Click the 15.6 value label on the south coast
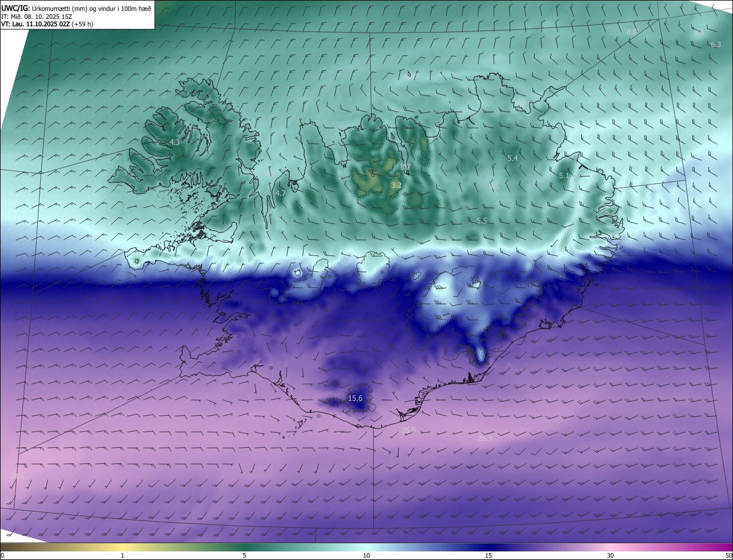The height and width of the screenshot is (560, 733). [355, 398]
